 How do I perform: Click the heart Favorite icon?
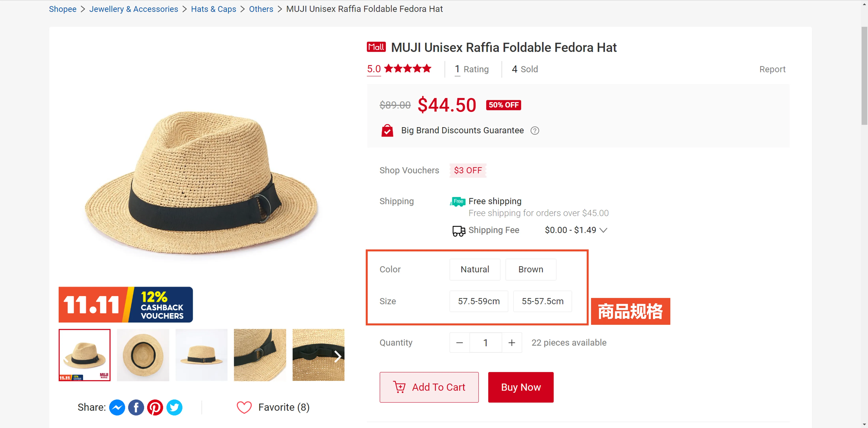pyautogui.click(x=244, y=407)
